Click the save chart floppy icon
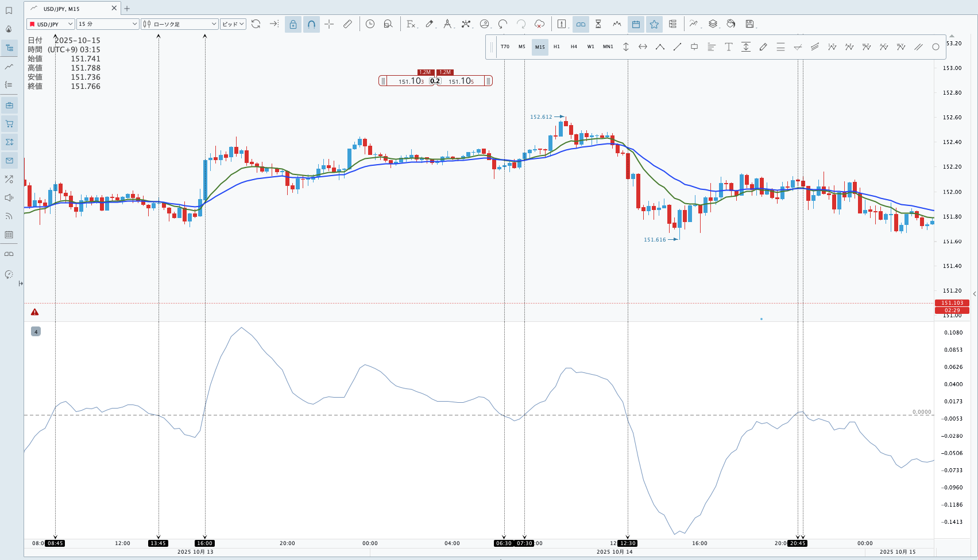The height and width of the screenshot is (560, 978). 749,24
